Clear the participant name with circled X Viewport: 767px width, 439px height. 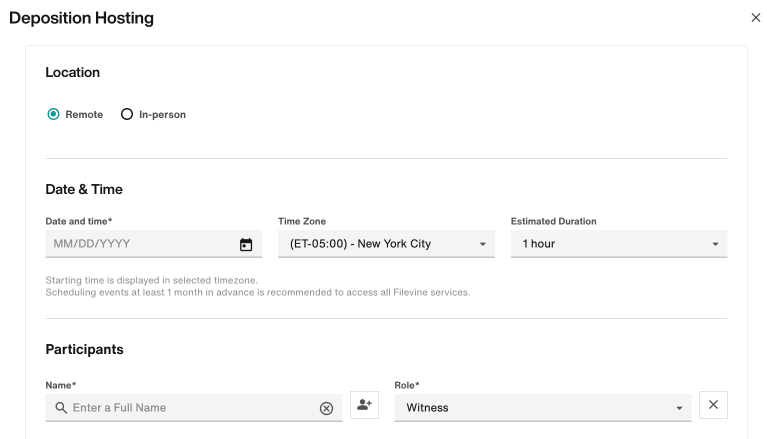pos(326,408)
